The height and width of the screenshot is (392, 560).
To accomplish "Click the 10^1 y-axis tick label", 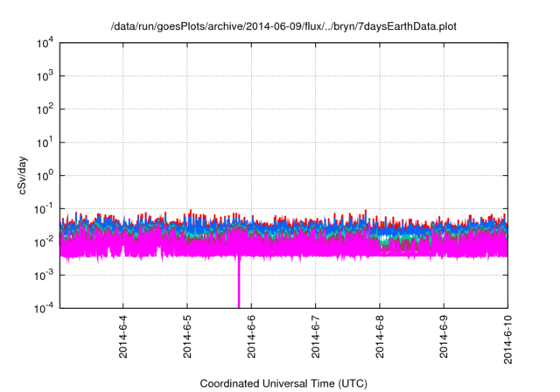I will [45, 143].
